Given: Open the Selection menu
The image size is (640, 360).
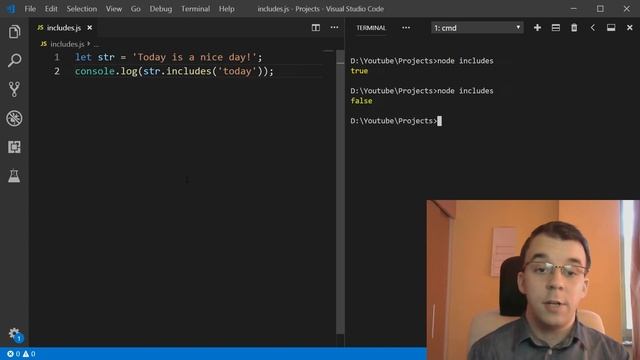Looking at the screenshot, I should coord(82,9).
